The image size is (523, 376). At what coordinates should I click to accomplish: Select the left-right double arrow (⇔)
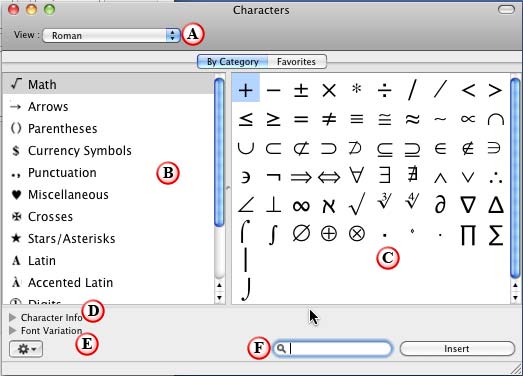(x=329, y=177)
